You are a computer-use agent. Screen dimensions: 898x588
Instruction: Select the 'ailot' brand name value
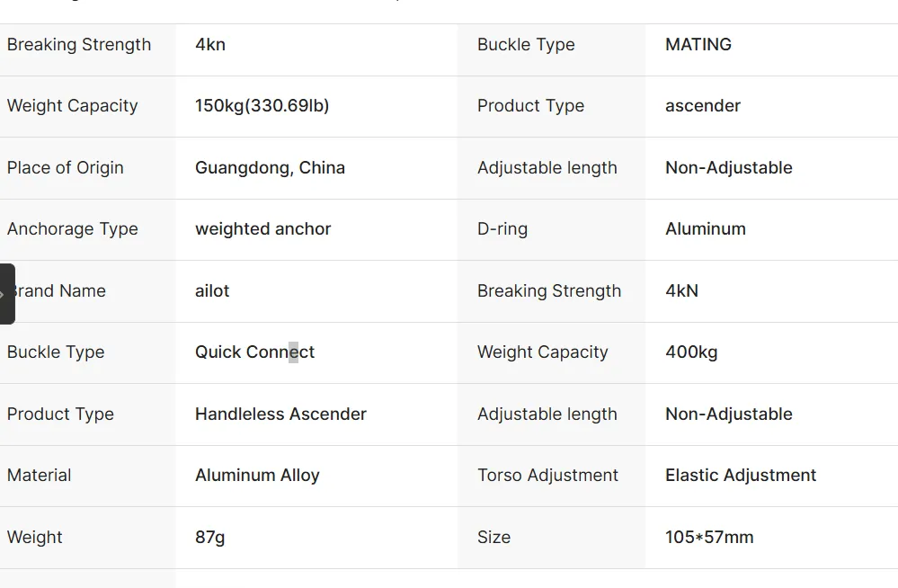(x=212, y=291)
